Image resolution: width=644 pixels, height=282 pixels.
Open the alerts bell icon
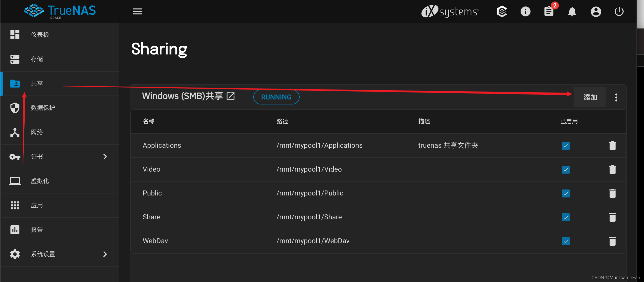[x=572, y=11]
